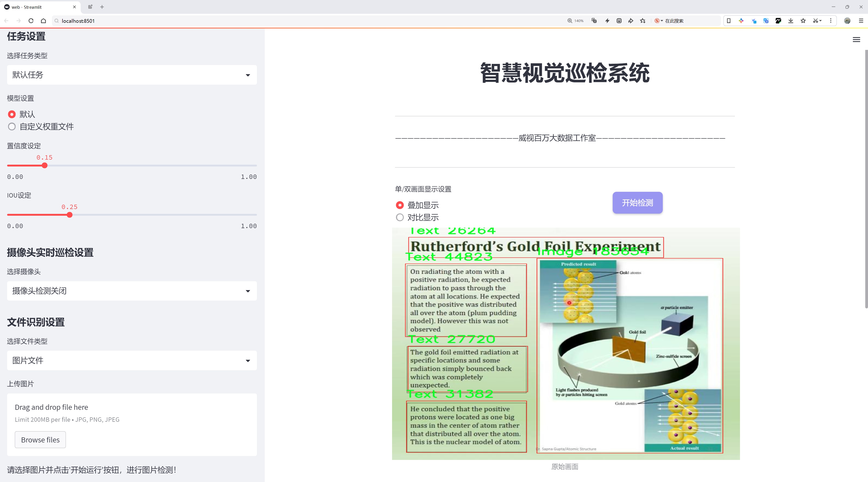
Task: Click the drag and drop upload area
Action: [x=132, y=425]
